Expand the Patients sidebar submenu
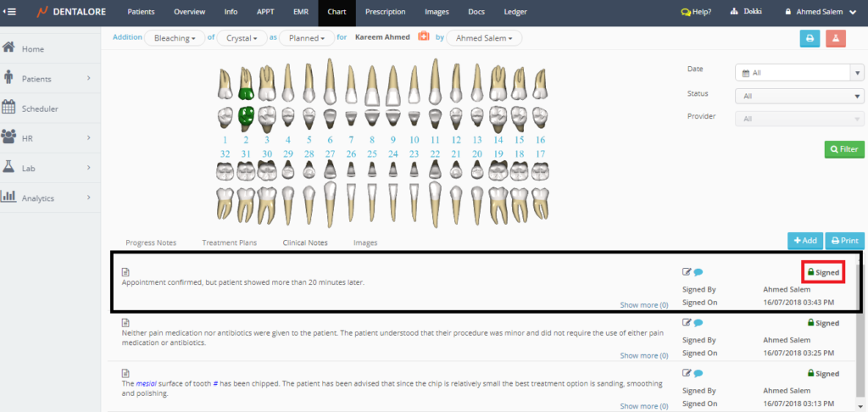 (x=88, y=79)
